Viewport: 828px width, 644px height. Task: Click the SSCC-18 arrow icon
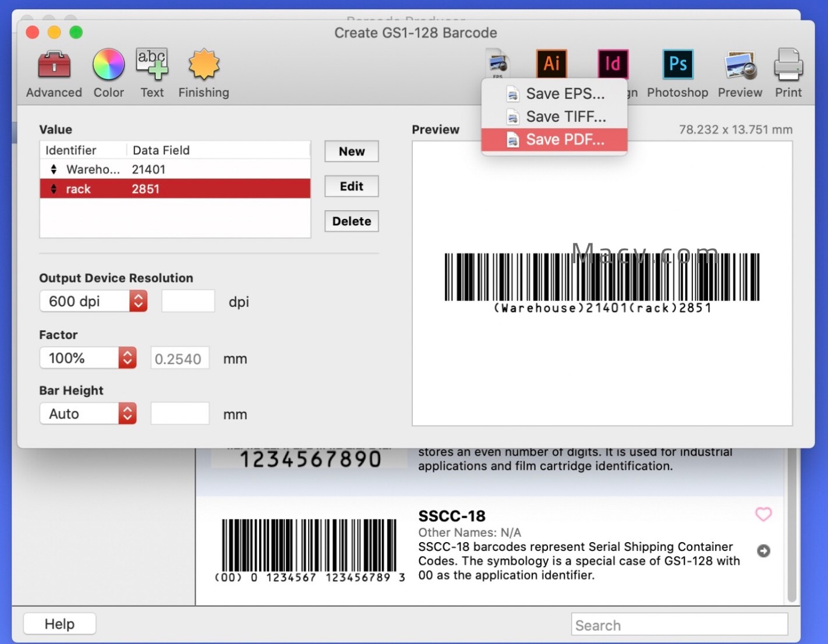click(x=763, y=551)
